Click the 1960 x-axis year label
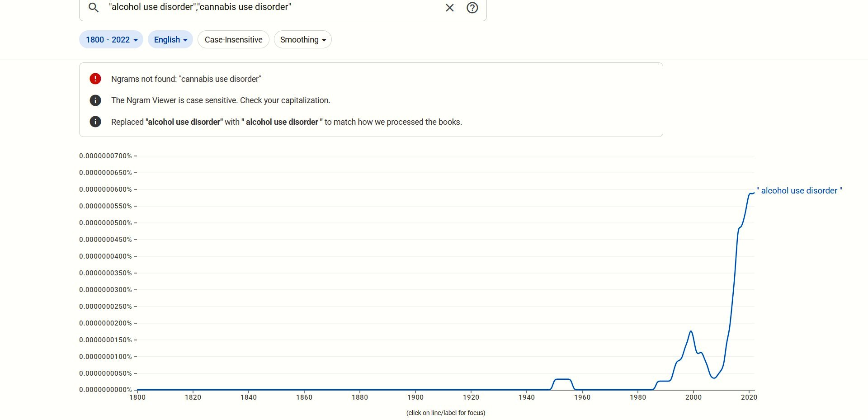Viewport: 868px width, 420px height. point(582,397)
